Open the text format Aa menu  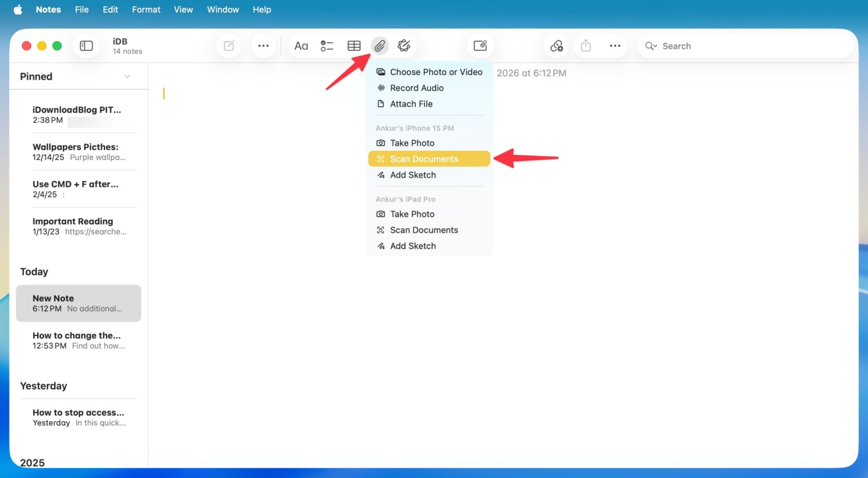(x=301, y=46)
